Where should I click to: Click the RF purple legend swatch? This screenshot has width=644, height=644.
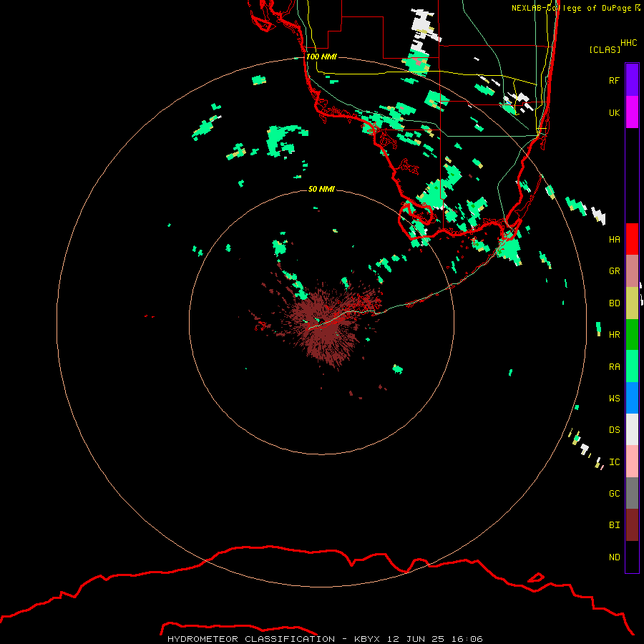[x=632, y=80]
